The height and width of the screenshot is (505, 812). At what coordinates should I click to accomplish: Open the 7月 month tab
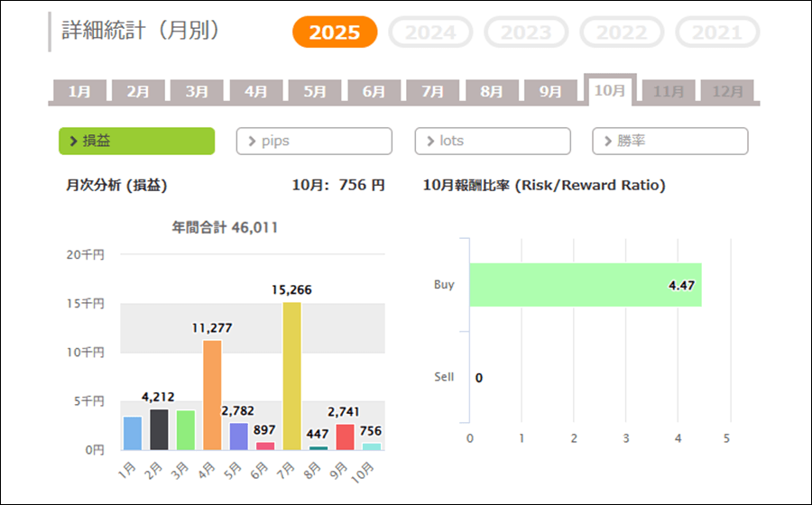point(433,92)
